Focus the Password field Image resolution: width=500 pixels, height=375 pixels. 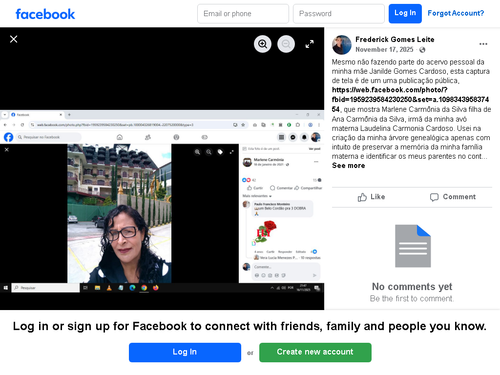339,14
